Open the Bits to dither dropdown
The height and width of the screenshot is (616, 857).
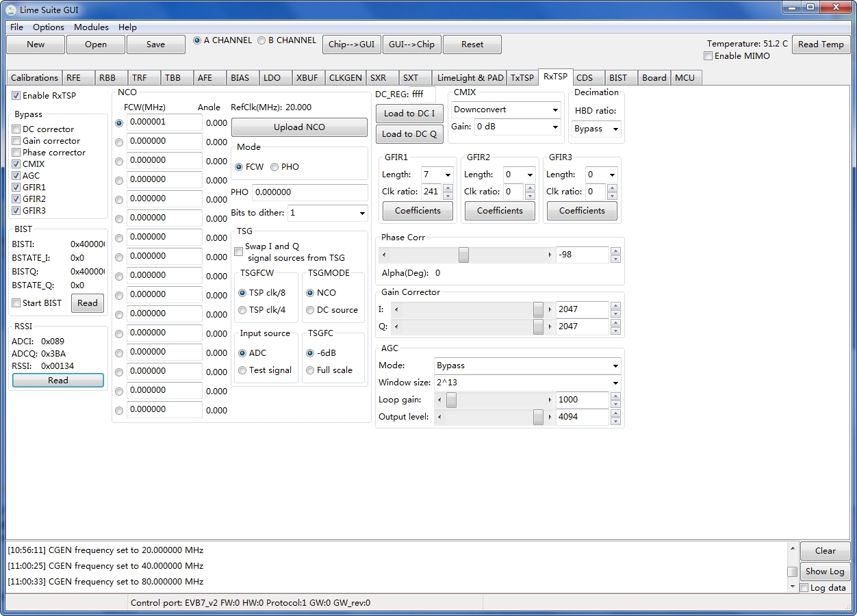327,213
